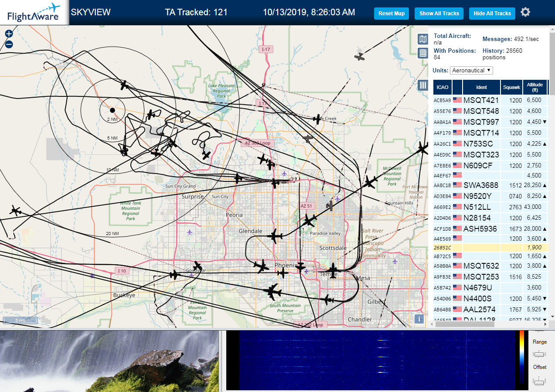Select the gray aircraft near AZ 51
This screenshot has height=392, width=555.
coord(330,205)
